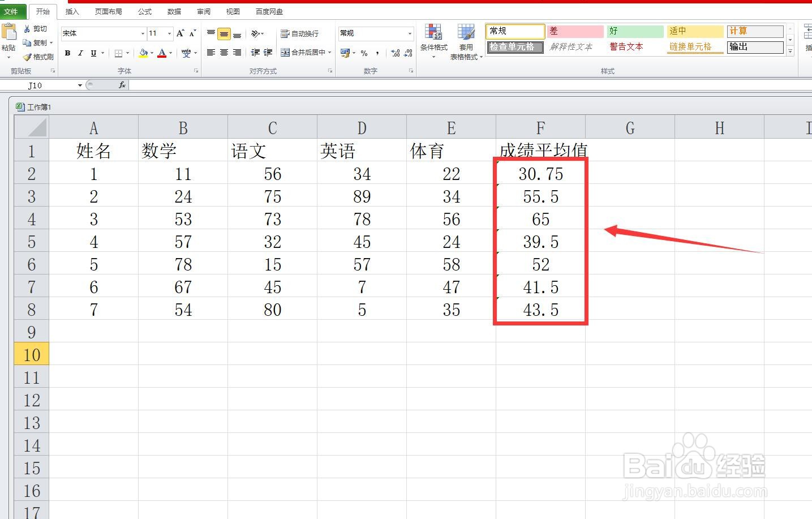The width and height of the screenshot is (812, 519).
Task: Open the font group dialog launcher
Action: coord(196,71)
